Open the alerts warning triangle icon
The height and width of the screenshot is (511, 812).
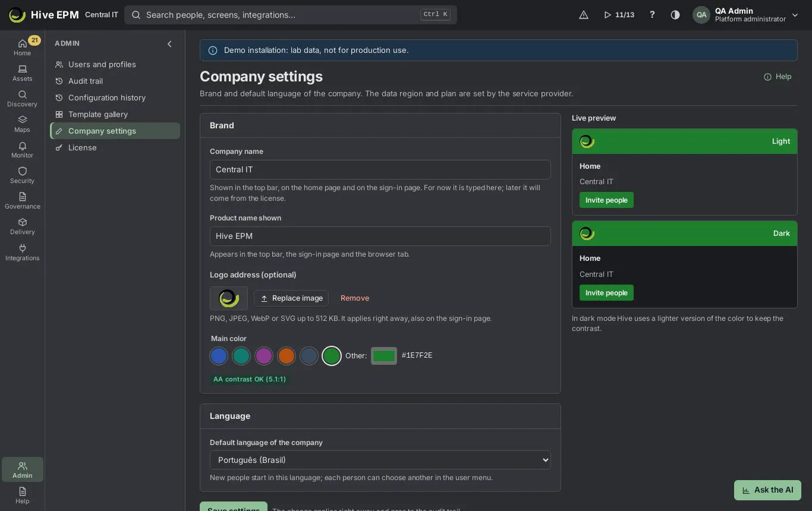point(584,15)
